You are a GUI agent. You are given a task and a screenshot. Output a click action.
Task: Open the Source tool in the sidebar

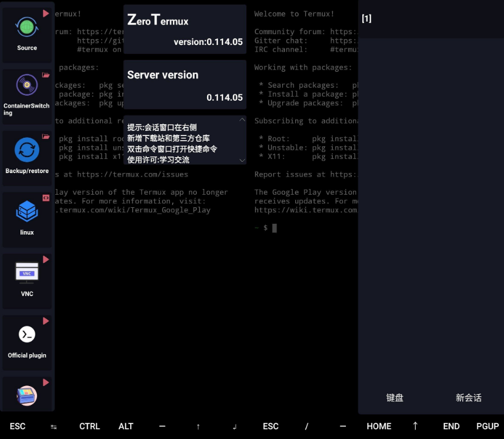pyautogui.click(x=27, y=26)
